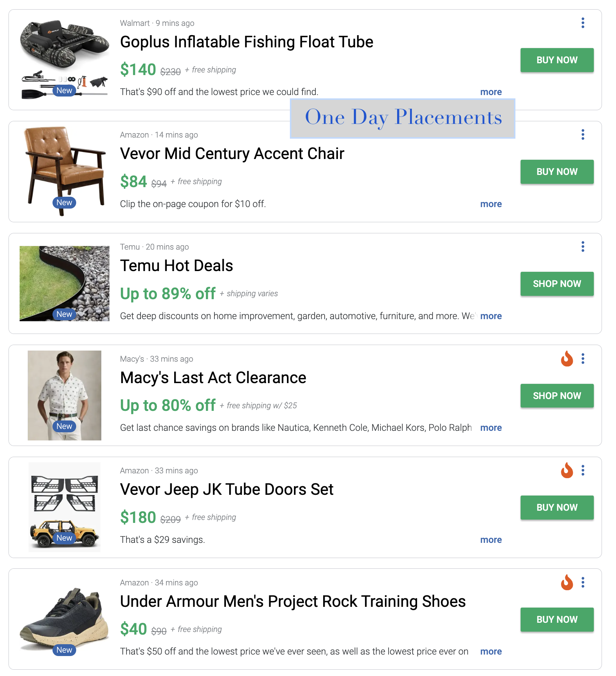Click Shop Now for Temu Hot Deals

tap(556, 284)
